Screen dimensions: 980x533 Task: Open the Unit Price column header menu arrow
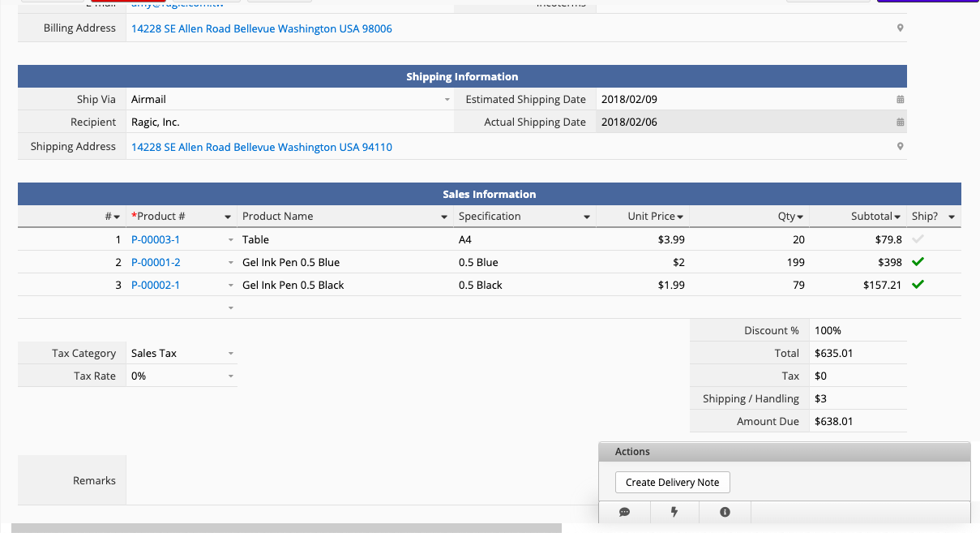click(680, 217)
